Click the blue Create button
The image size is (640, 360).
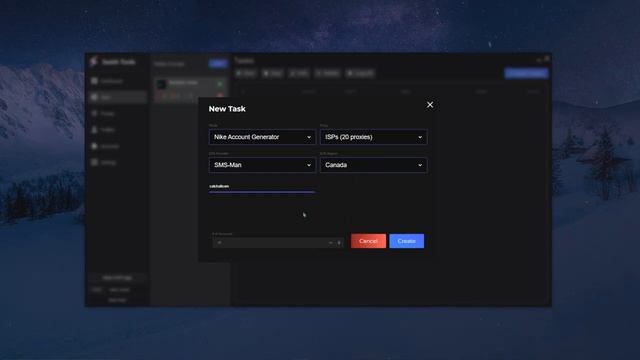pos(407,241)
